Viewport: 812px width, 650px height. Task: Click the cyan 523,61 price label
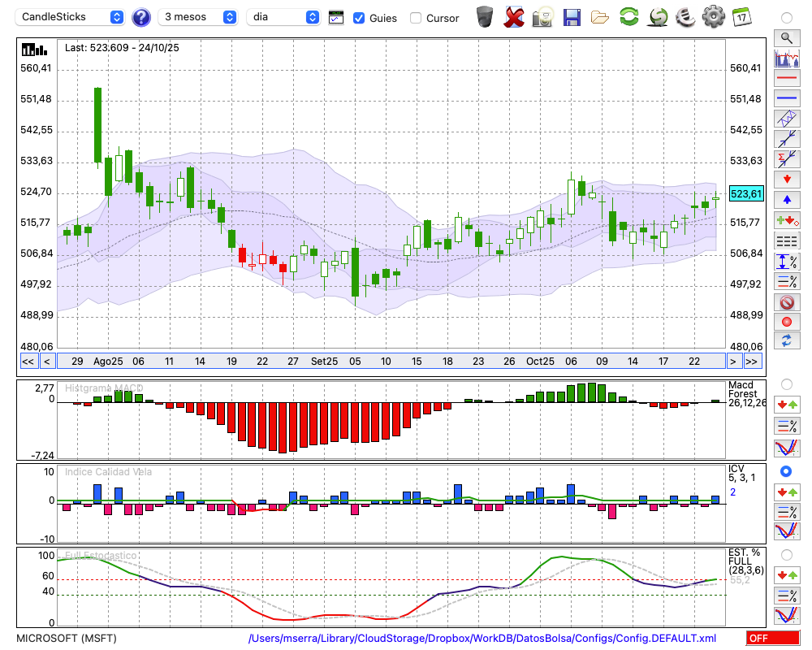tap(746, 193)
